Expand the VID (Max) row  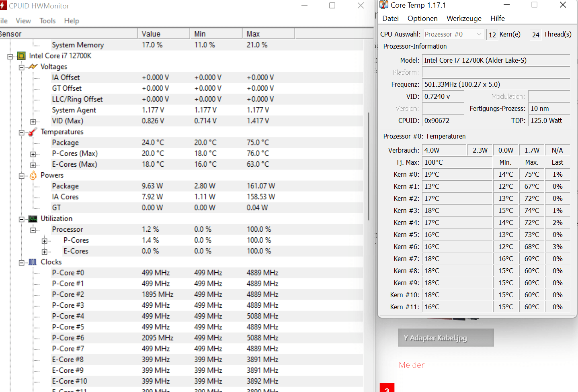[33, 121]
